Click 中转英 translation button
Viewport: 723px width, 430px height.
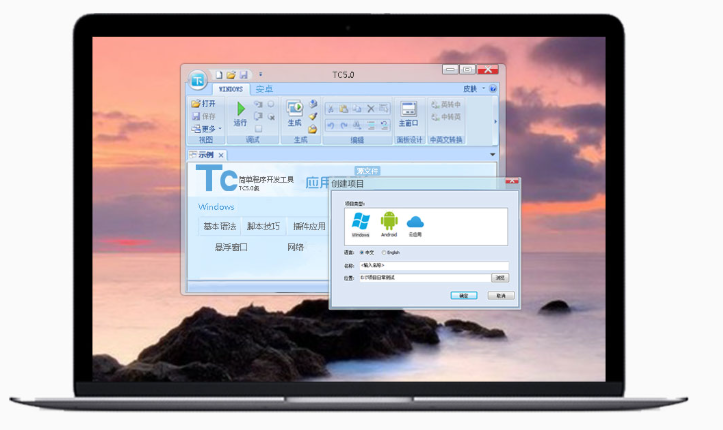[x=446, y=117]
